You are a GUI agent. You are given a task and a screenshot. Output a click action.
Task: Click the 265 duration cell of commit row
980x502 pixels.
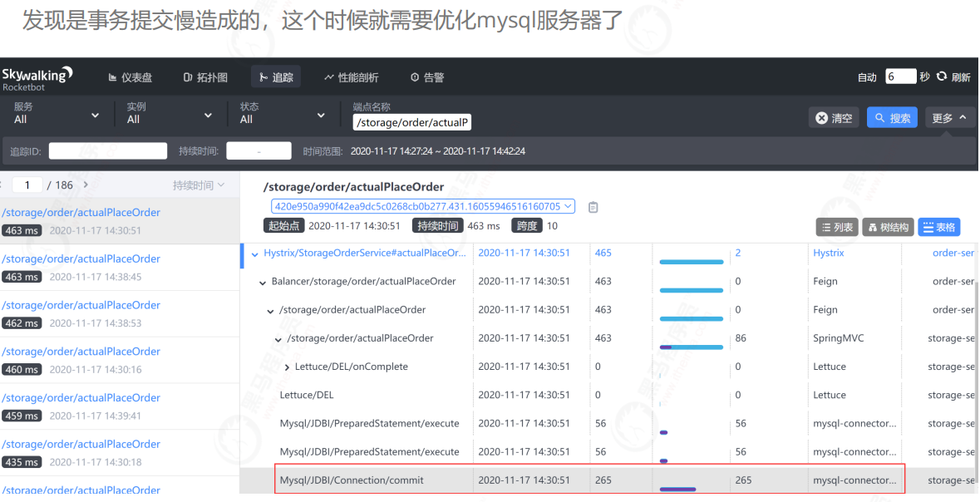[x=603, y=480]
